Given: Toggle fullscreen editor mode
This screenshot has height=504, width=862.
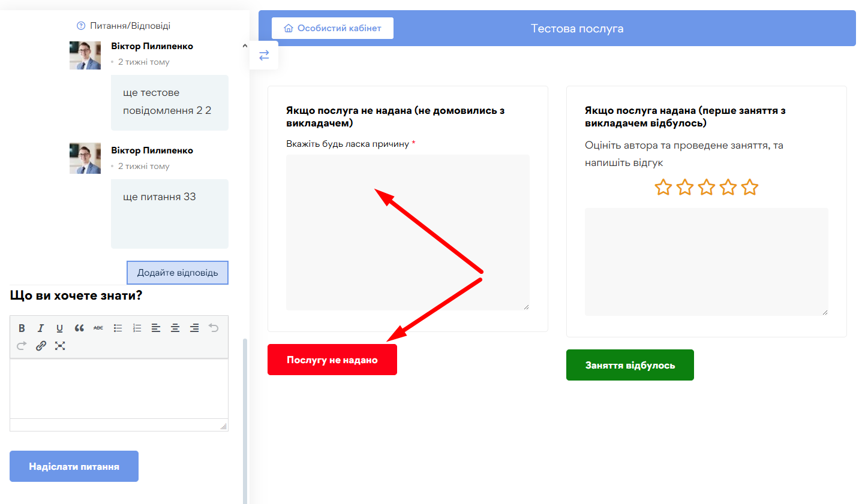Looking at the screenshot, I should (60, 346).
